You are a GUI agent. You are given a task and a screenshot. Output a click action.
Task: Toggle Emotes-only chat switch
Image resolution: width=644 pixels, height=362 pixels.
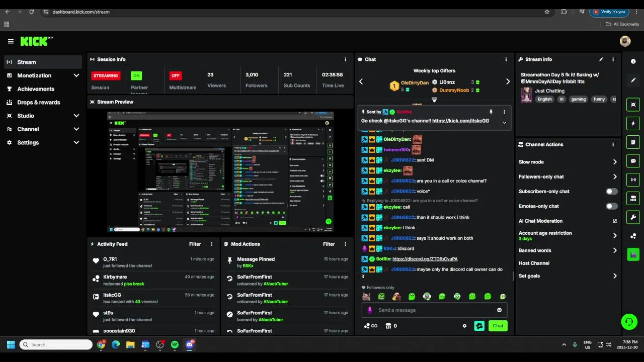click(611, 206)
